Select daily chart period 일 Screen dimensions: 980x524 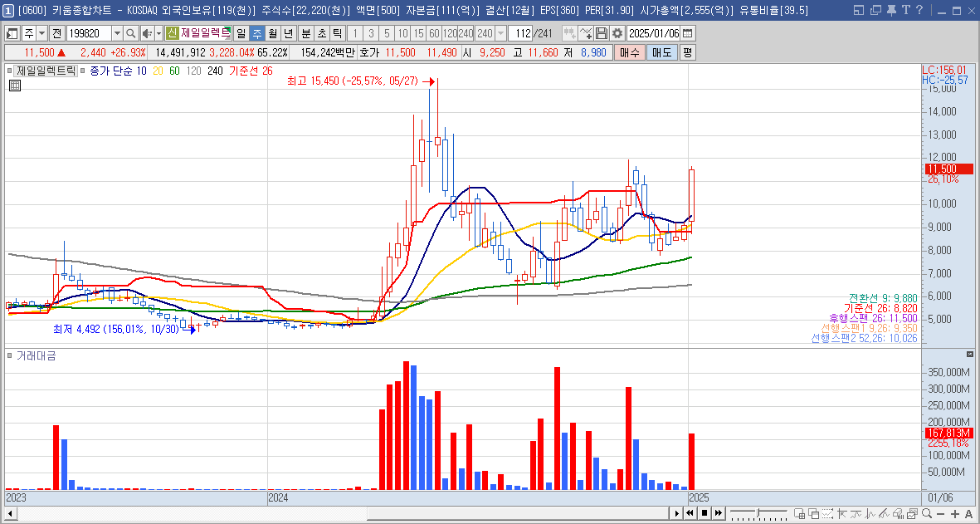point(241,33)
